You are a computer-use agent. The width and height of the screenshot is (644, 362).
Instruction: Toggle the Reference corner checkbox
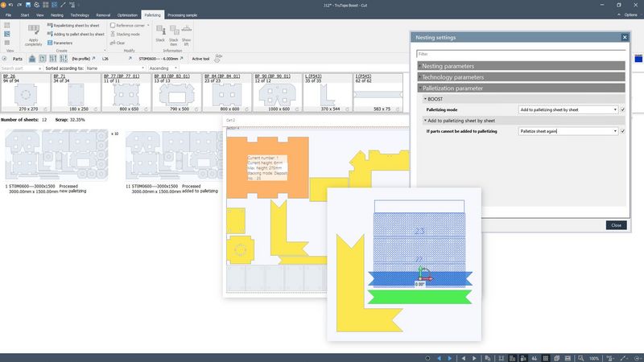pos(112,26)
